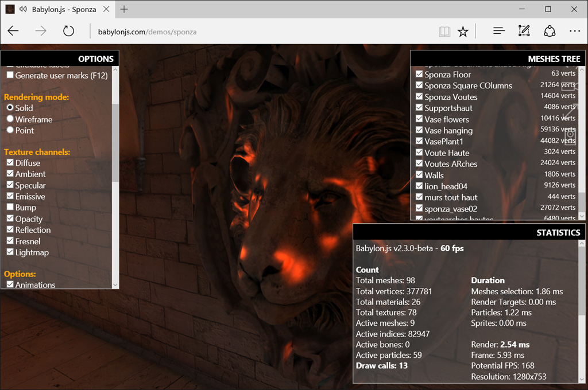Select Point rendering mode
The width and height of the screenshot is (588, 390).
[10, 130]
